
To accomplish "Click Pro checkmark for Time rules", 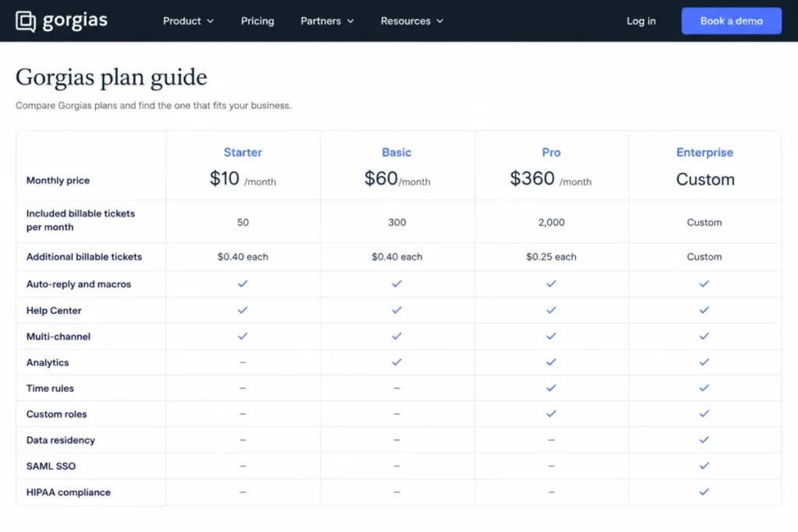I will (x=551, y=388).
